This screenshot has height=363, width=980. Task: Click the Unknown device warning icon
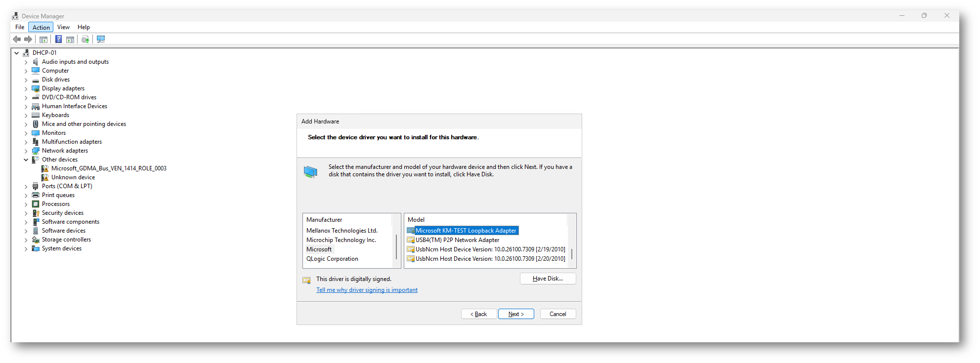(x=45, y=177)
